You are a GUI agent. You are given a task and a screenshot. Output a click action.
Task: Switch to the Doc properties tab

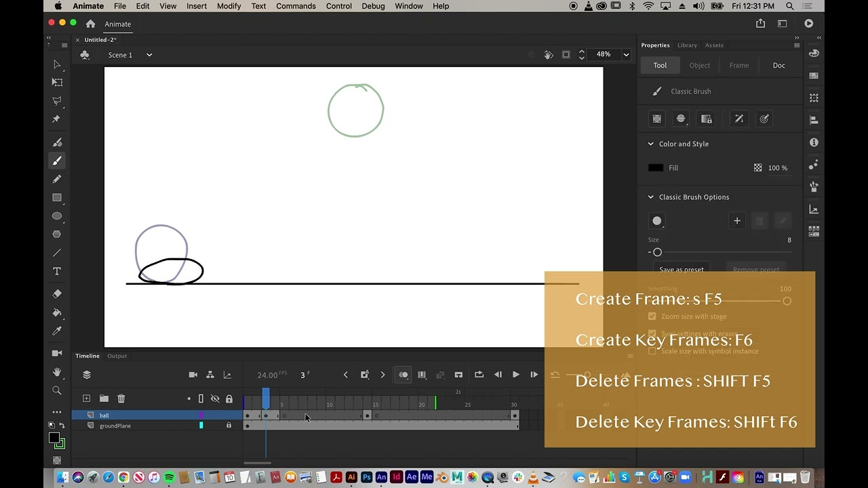click(779, 65)
